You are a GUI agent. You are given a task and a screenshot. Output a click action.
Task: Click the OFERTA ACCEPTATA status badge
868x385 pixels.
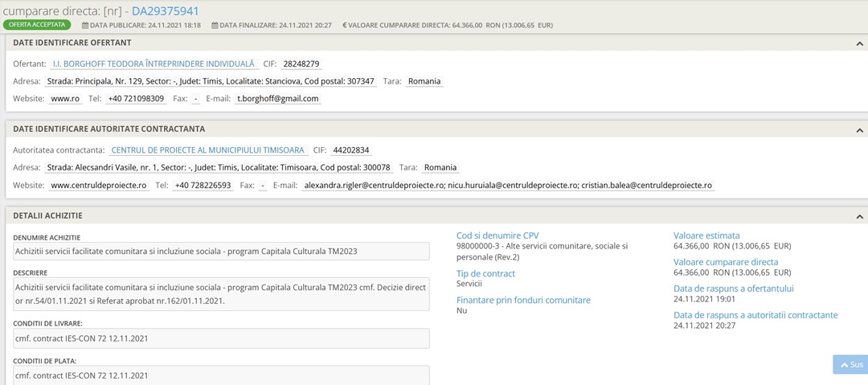pos(37,25)
